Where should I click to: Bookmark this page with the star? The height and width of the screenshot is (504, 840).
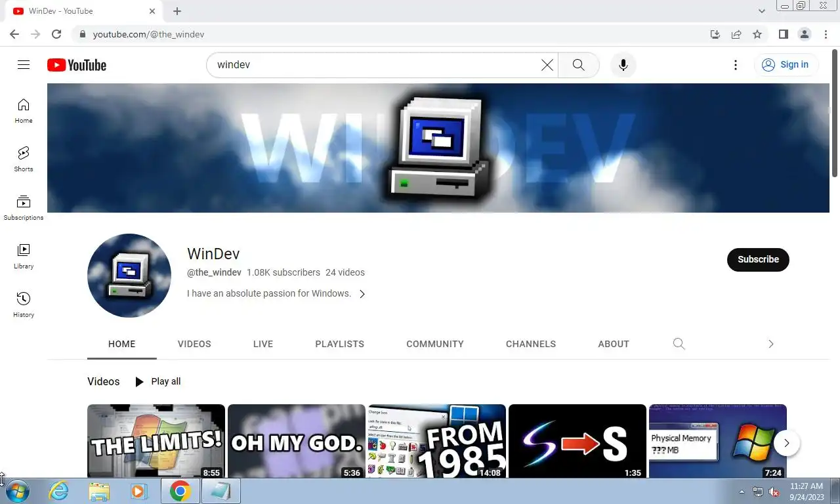[x=757, y=34]
